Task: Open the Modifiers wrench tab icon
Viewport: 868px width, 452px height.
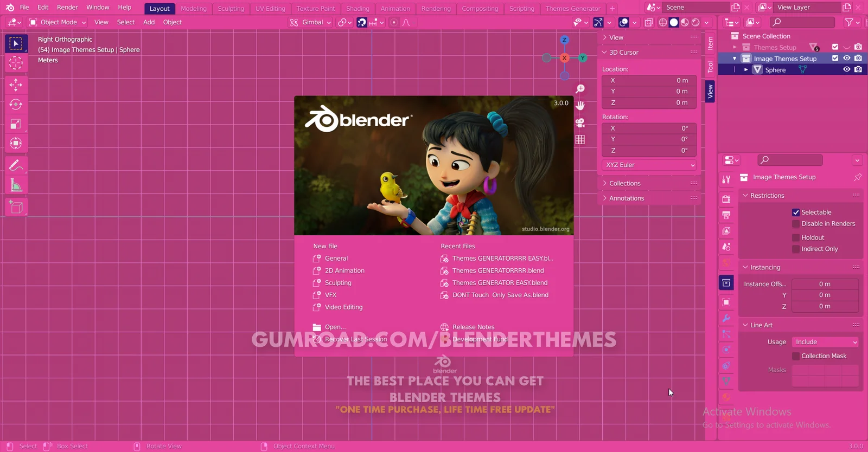Action: (x=726, y=318)
